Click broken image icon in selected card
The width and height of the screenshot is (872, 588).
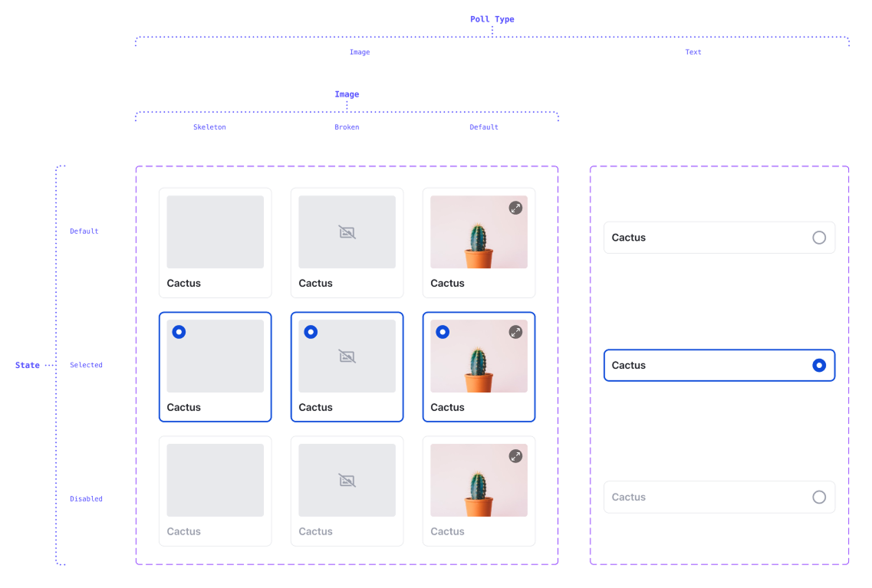click(x=347, y=356)
